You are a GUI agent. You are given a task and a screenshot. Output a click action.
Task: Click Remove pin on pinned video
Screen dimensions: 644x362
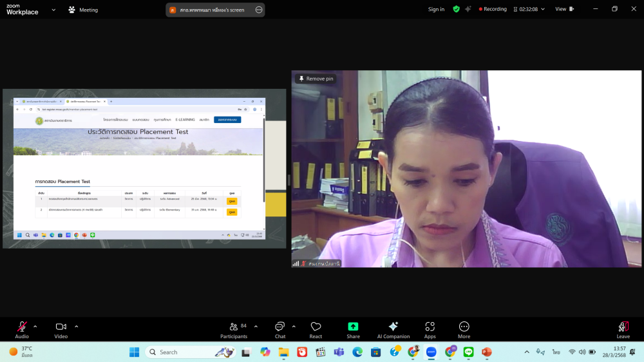coord(316,79)
